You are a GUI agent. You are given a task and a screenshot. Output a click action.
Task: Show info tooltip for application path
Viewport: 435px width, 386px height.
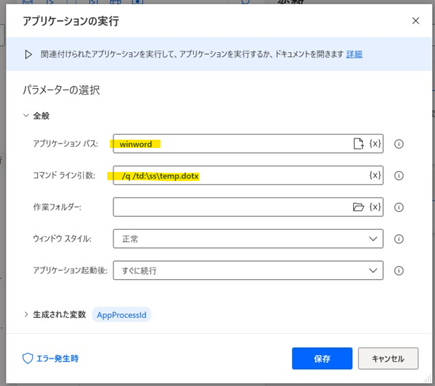[399, 144]
